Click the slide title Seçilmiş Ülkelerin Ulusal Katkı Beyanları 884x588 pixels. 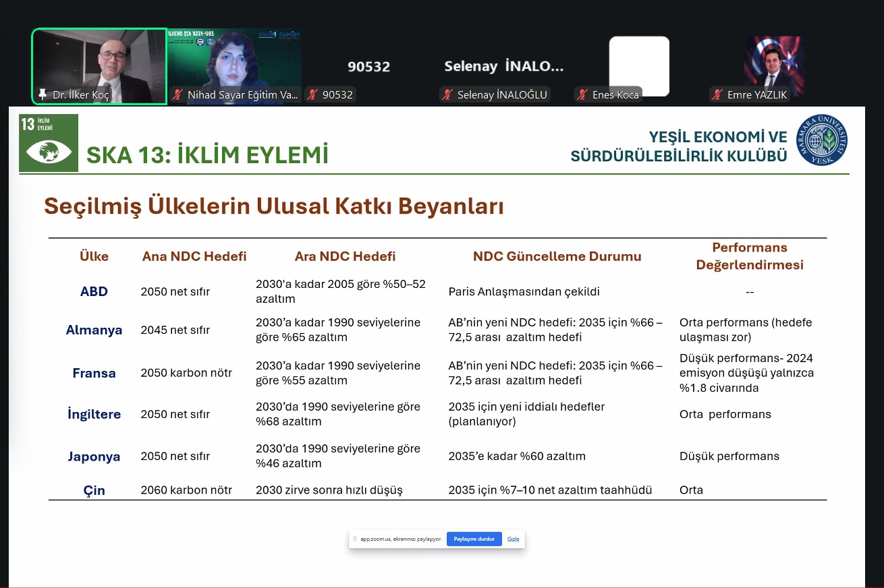click(274, 206)
